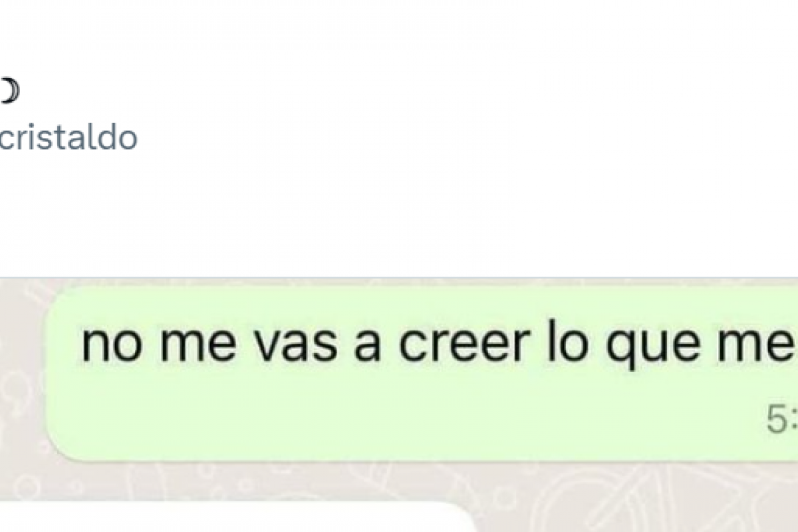Screen dimensions: 798x532
Task: Click the crescent moon emoji beside the username
Action: pos(8,92)
